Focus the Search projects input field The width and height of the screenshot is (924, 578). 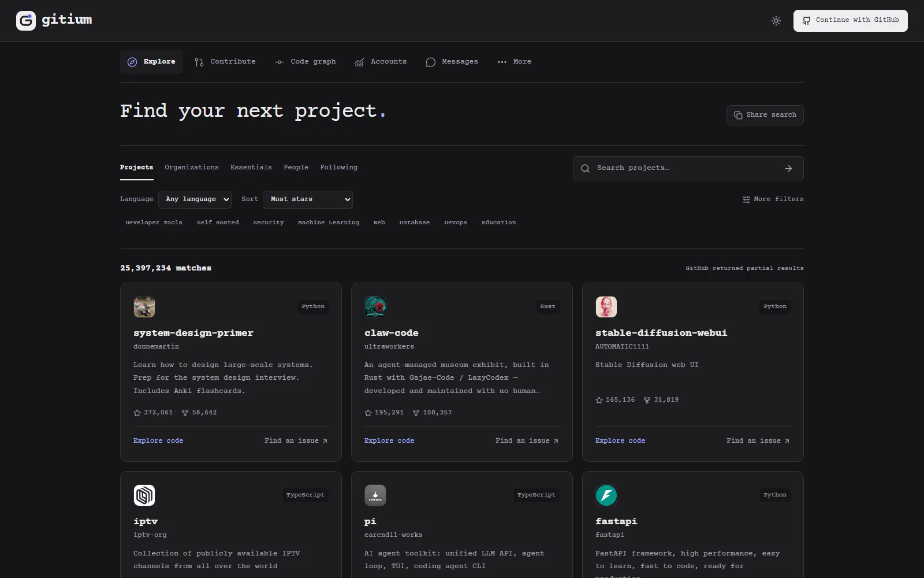[687, 168]
